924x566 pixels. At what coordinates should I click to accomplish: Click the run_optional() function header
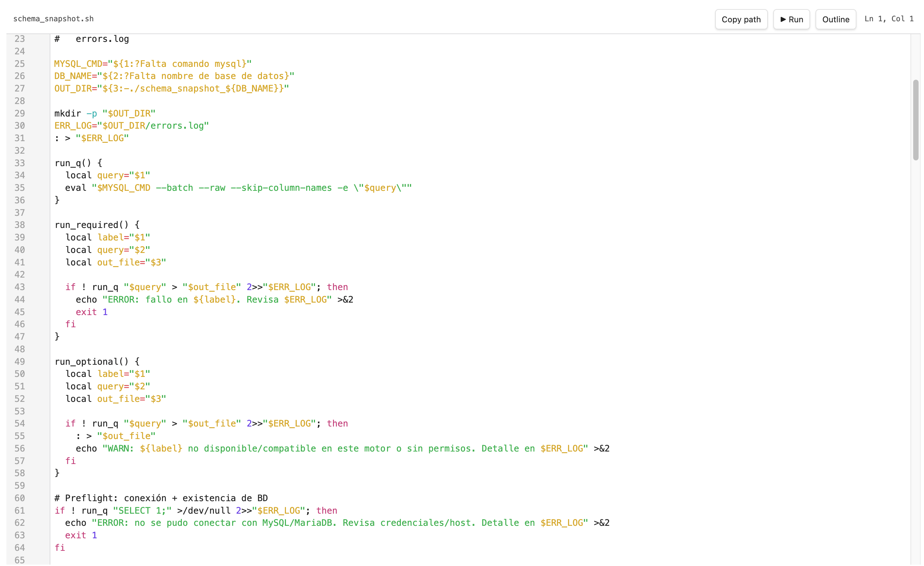point(97,362)
